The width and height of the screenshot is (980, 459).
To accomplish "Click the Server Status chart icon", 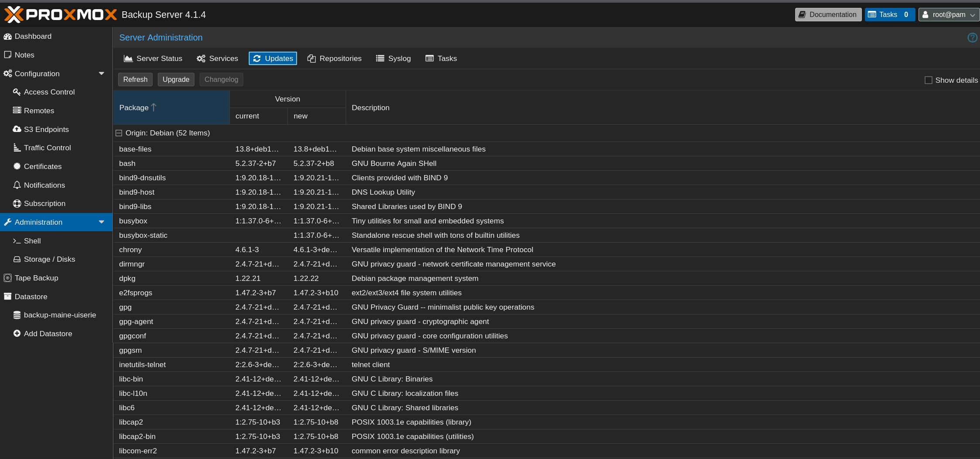I will point(128,58).
